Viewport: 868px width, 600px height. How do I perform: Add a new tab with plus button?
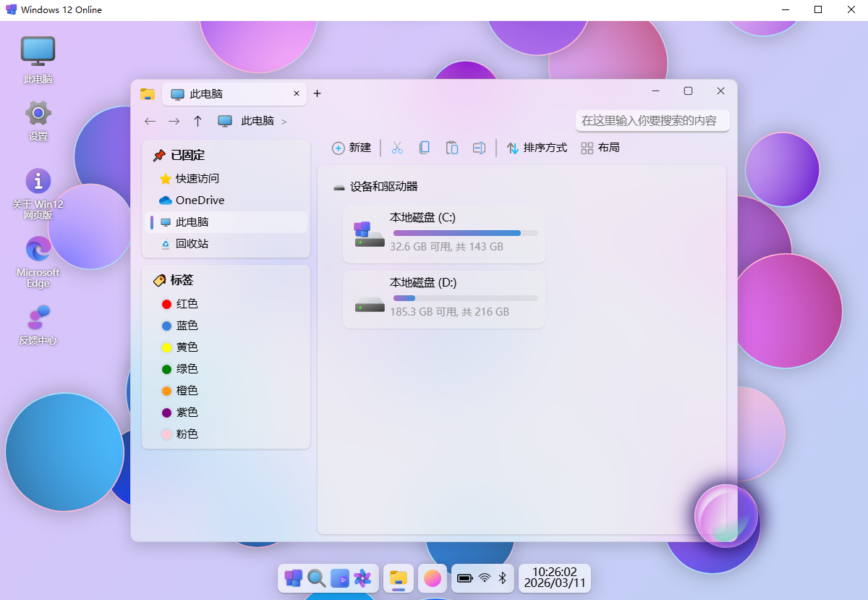tap(317, 93)
